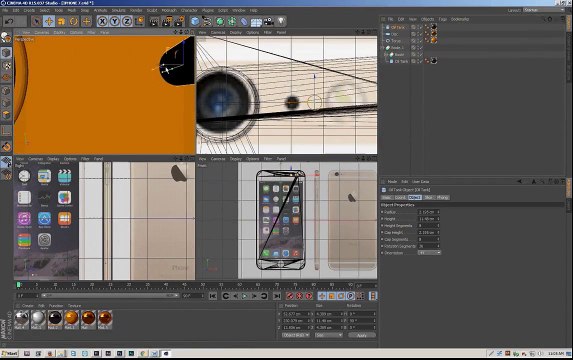Collapse the nested Boole tree node
This screenshot has height=360, width=573.
[x=386, y=54]
